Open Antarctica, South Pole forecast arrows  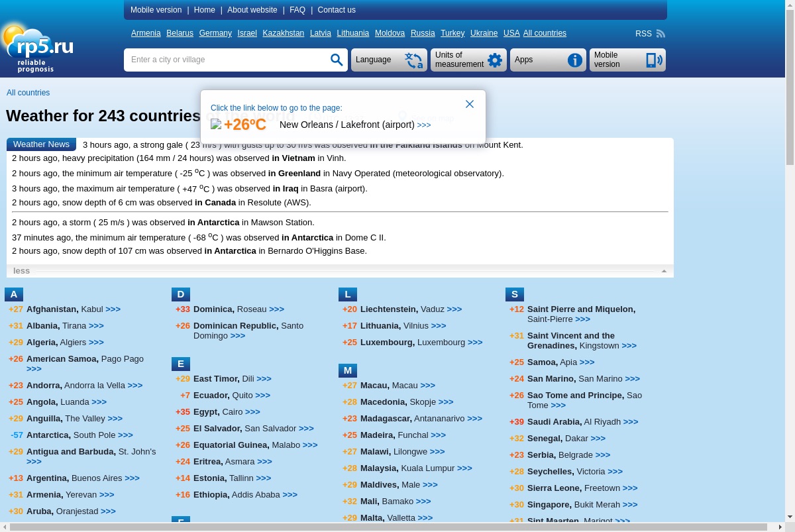[x=125, y=435]
